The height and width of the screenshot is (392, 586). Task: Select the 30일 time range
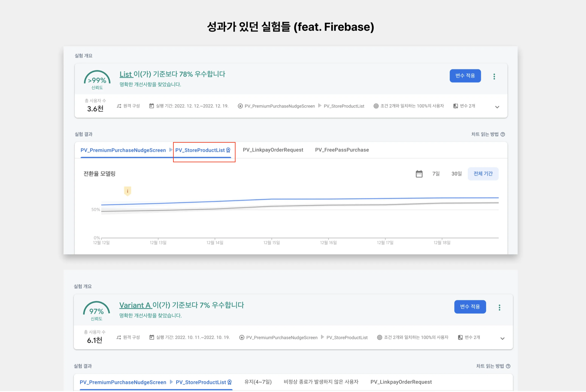[x=456, y=174]
